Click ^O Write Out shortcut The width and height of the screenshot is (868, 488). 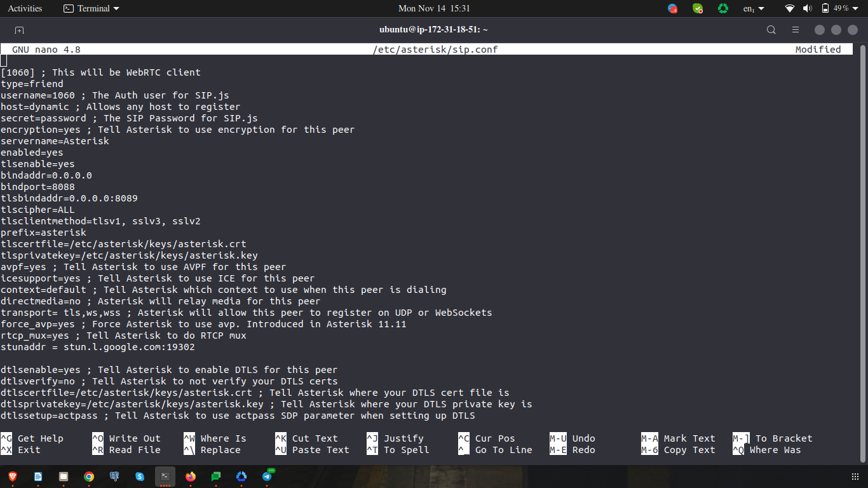pos(126,438)
